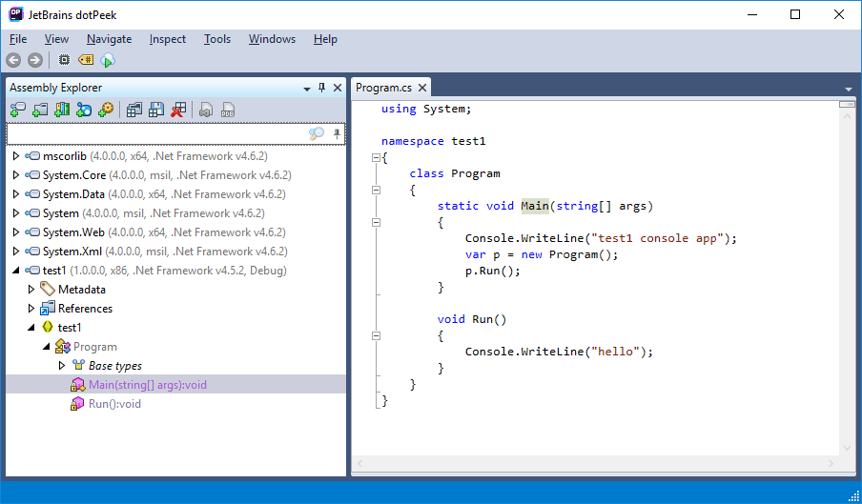Expand the mscorlib assembly node
862x504 pixels.
[15, 156]
